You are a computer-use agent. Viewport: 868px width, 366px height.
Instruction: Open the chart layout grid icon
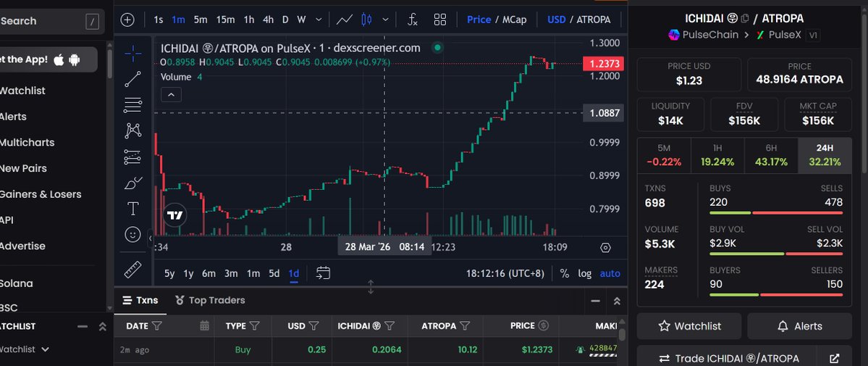tap(440, 20)
